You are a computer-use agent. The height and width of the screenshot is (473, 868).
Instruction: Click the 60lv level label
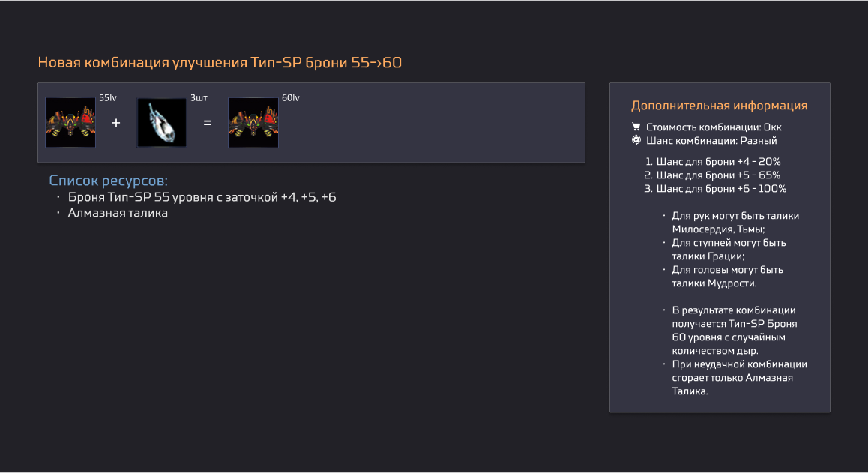coord(291,98)
